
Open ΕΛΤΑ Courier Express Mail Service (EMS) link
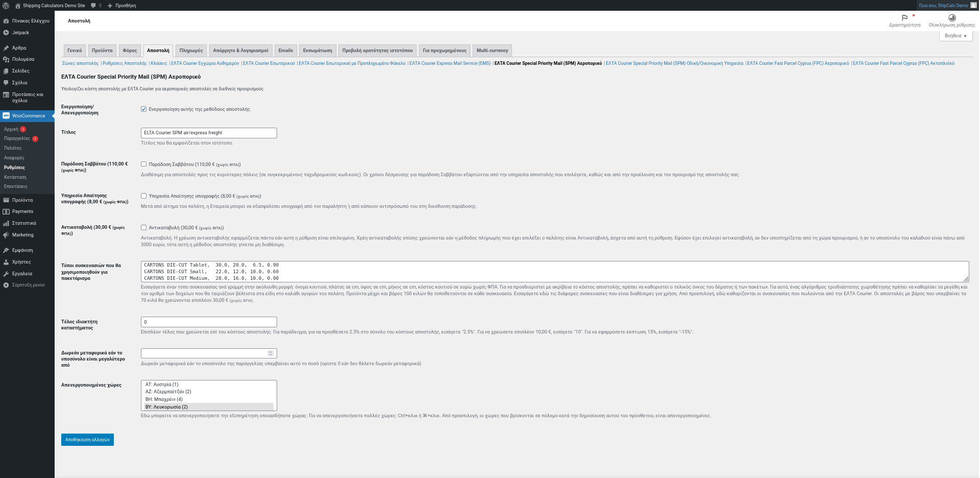click(450, 63)
